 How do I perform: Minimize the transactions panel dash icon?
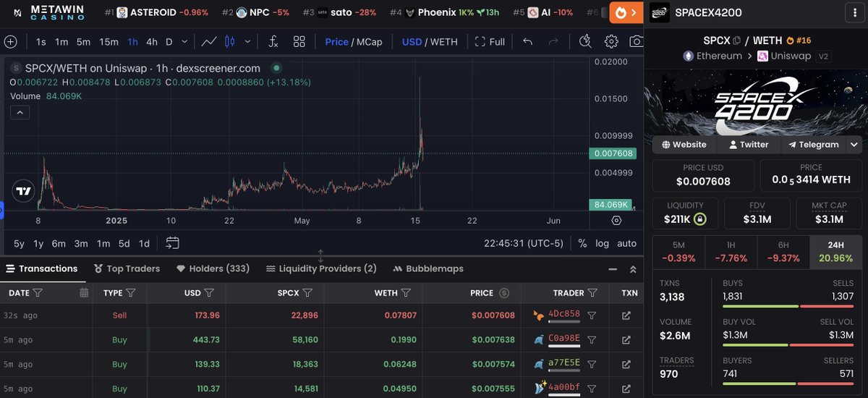tap(613, 269)
